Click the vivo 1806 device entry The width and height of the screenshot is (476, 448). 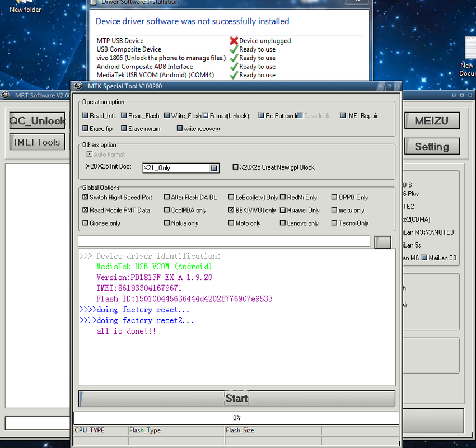pyautogui.click(x=161, y=58)
